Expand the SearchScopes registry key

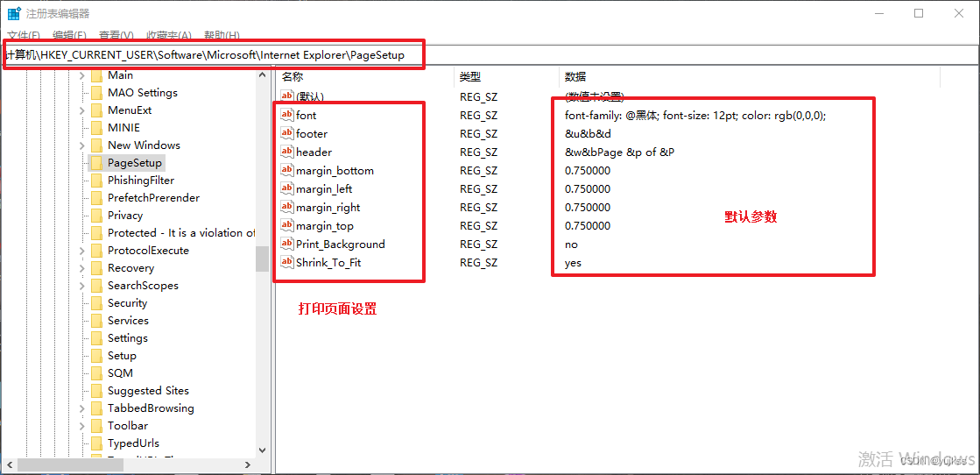tap(81, 286)
